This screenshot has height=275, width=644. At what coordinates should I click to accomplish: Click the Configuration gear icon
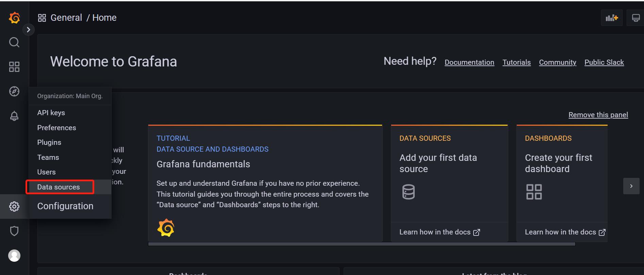[14, 207]
